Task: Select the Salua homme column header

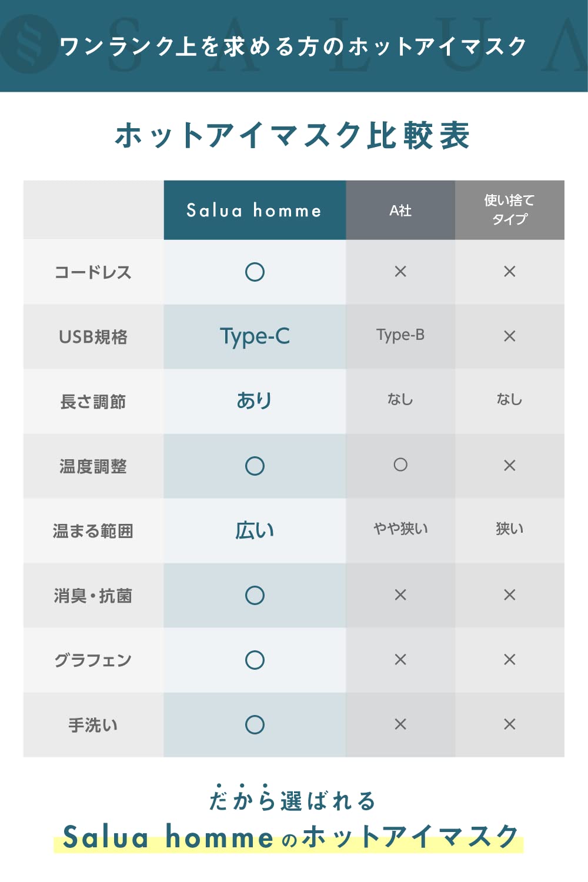Action: tap(255, 210)
